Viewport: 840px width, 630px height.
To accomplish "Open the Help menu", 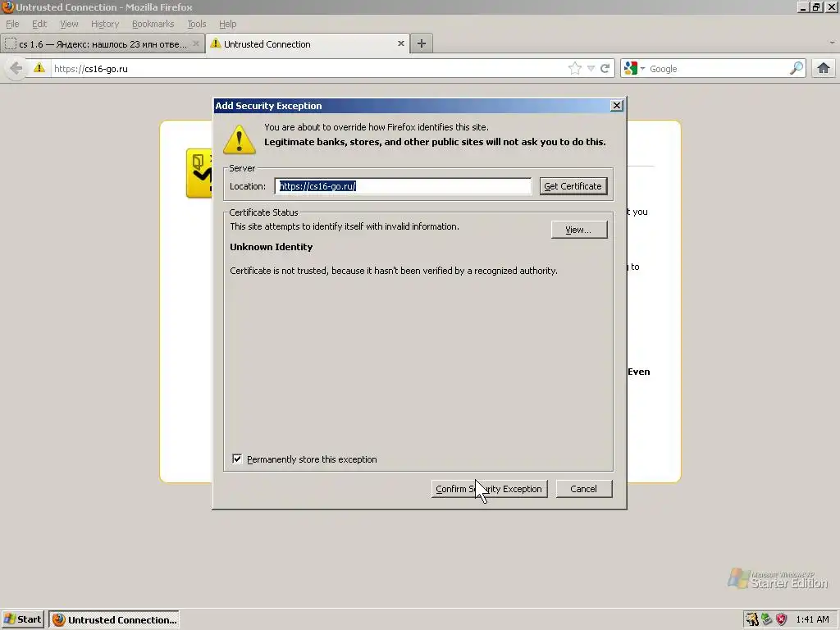I will click(228, 24).
